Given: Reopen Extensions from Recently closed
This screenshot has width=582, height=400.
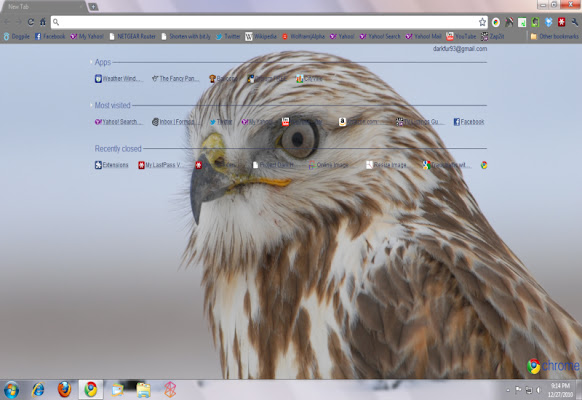Looking at the screenshot, I should pos(111,165).
